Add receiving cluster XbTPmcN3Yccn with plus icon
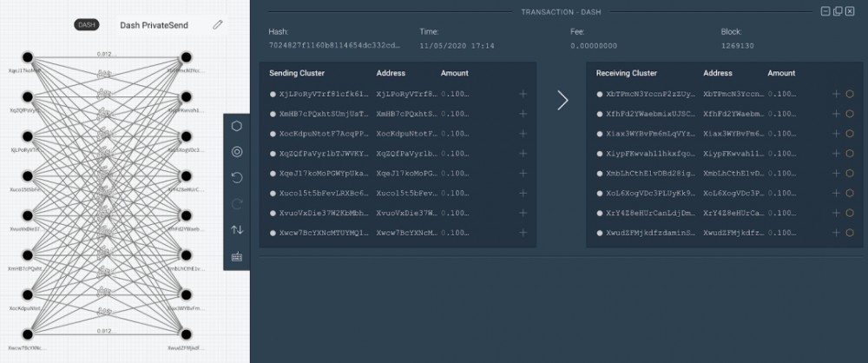 pos(837,94)
